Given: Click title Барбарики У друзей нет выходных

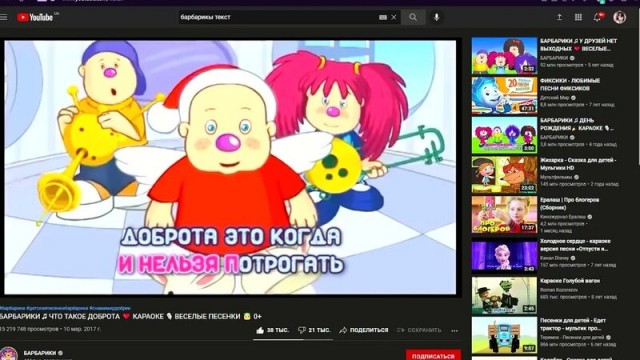Looking at the screenshot, I should (578, 44).
